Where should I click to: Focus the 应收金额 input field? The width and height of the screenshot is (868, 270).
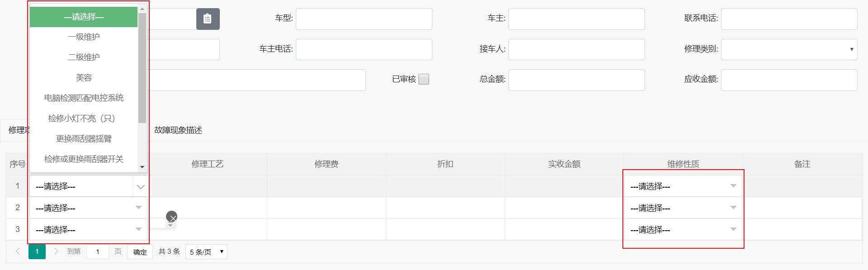pyautogui.click(x=789, y=80)
